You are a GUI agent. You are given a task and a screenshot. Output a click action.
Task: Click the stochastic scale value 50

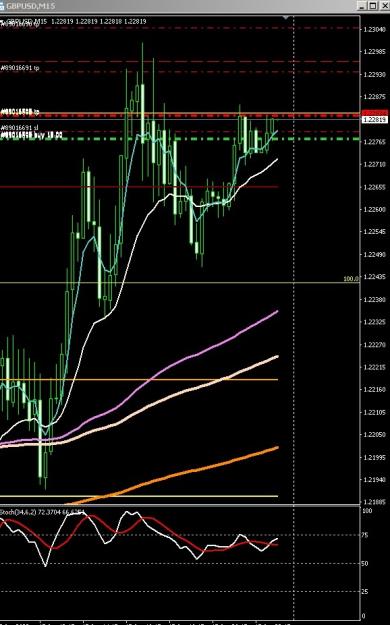[364, 563]
